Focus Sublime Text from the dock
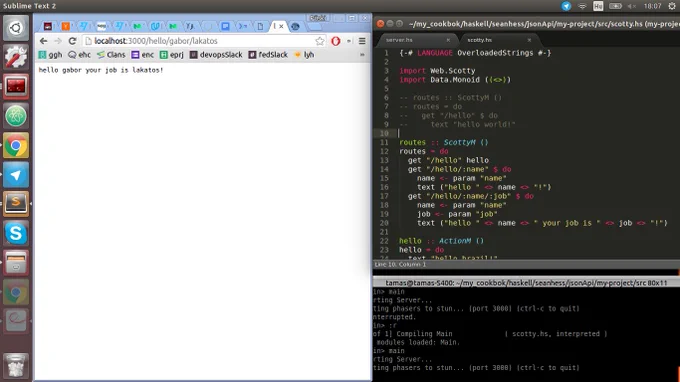The height and width of the screenshot is (382, 680). 16,204
